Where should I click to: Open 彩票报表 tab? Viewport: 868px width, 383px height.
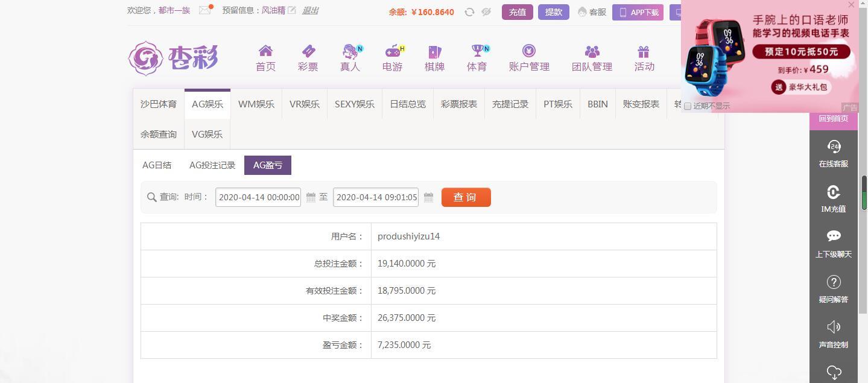pyautogui.click(x=459, y=104)
